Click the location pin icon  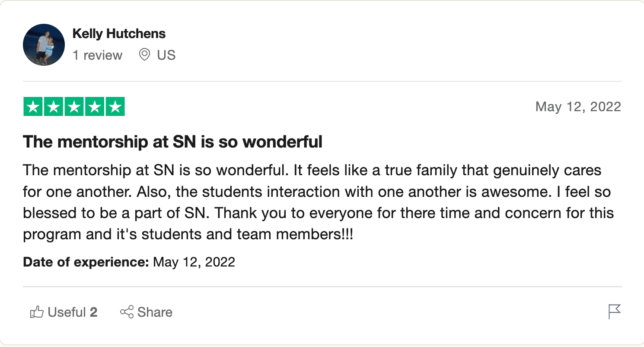tap(144, 55)
